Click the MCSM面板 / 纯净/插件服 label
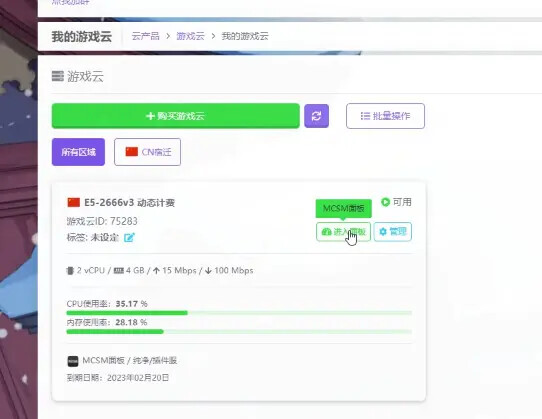This screenshot has width=542, height=419. pos(130,361)
